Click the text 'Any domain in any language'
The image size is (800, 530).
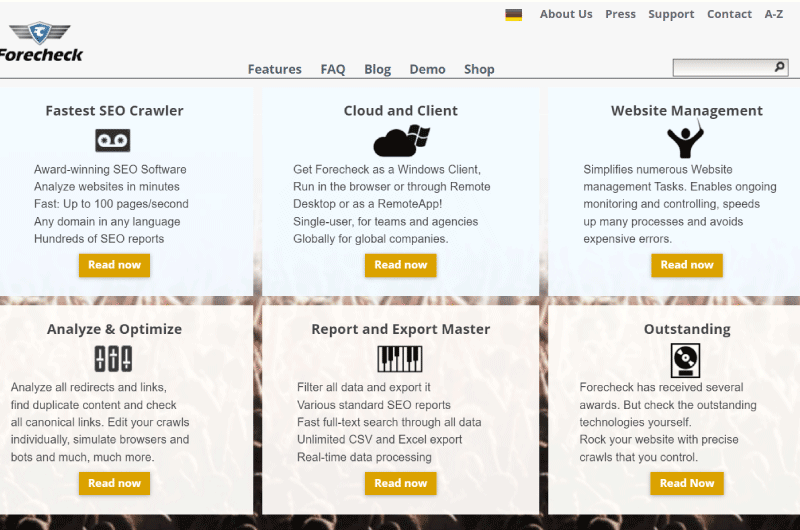107,221
